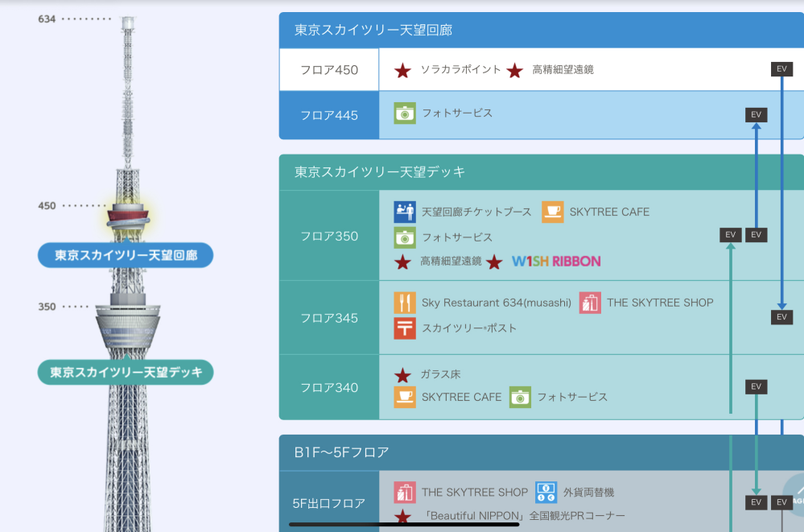Image resolution: width=804 pixels, height=532 pixels.
Task: Select the coffee cup icon on フロア340
Action: tap(405, 397)
